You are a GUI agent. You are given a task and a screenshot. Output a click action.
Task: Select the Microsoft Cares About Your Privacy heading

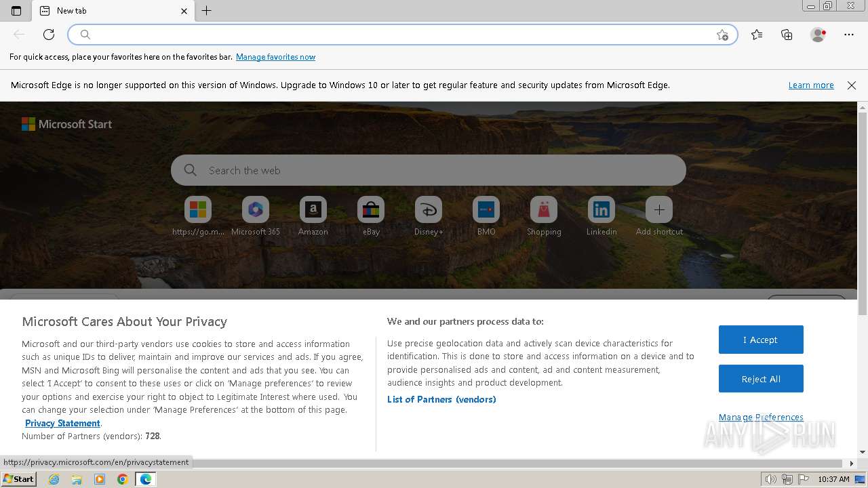124,322
